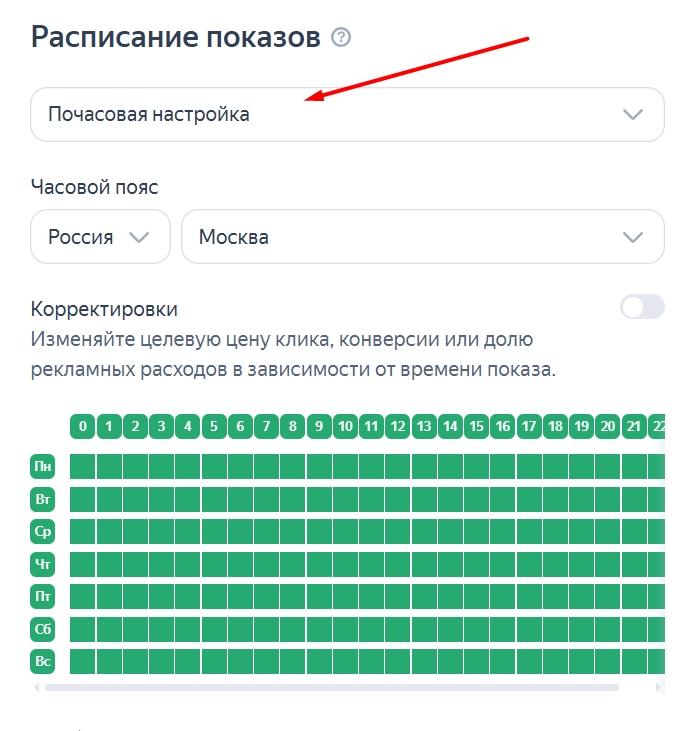Open the Москва timezone dropdown
The width and height of the screenshot is (696, 731).
coord(422,237)
